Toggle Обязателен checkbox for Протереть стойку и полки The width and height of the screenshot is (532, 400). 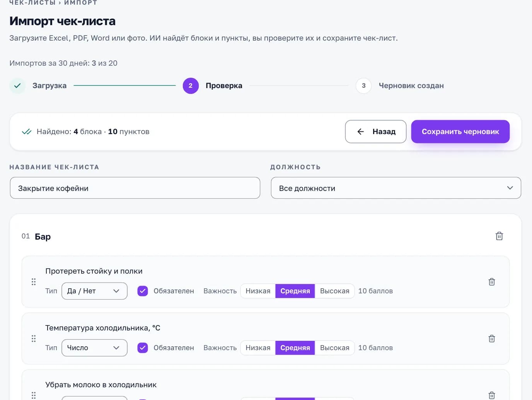click(x=143, y=291)
